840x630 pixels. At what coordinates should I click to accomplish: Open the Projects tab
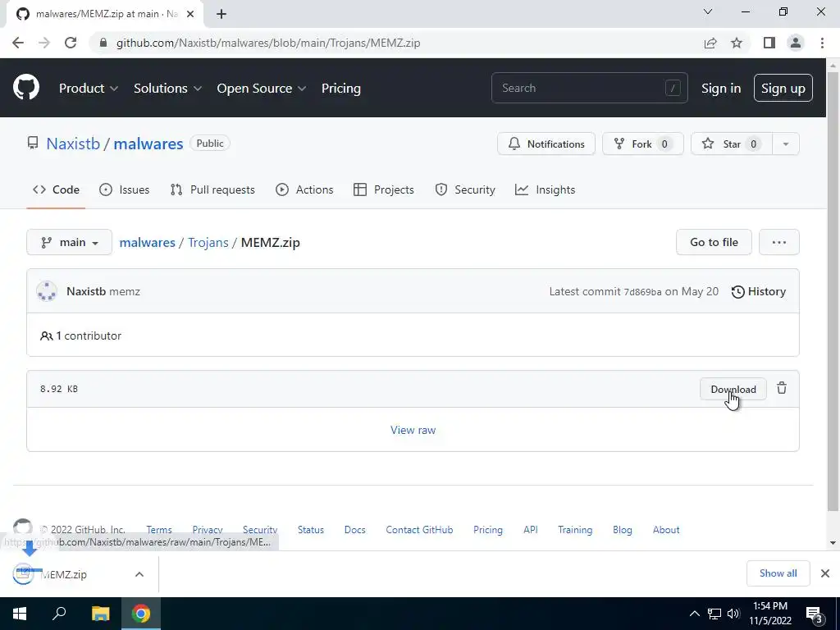coord(384,189)
